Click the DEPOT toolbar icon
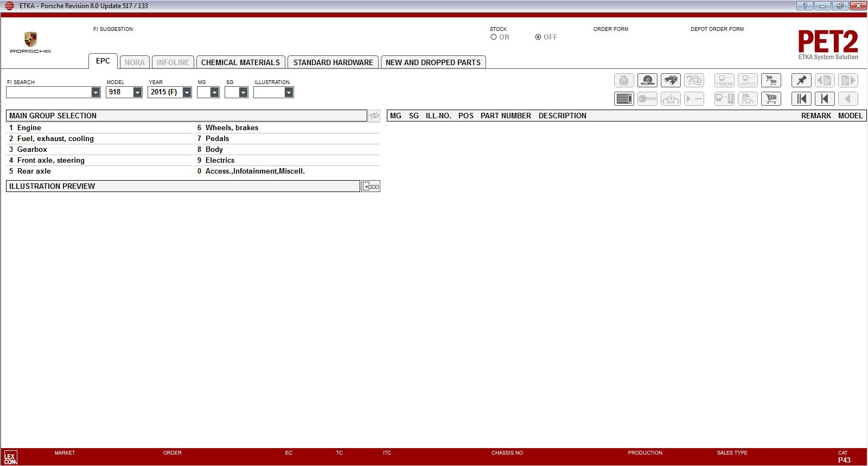 (748, 81)
